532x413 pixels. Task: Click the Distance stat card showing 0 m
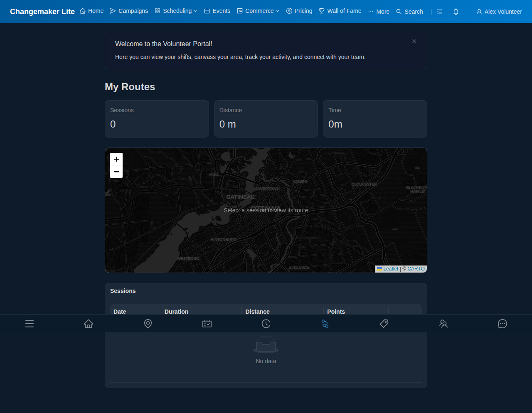[x=266, y=119]
